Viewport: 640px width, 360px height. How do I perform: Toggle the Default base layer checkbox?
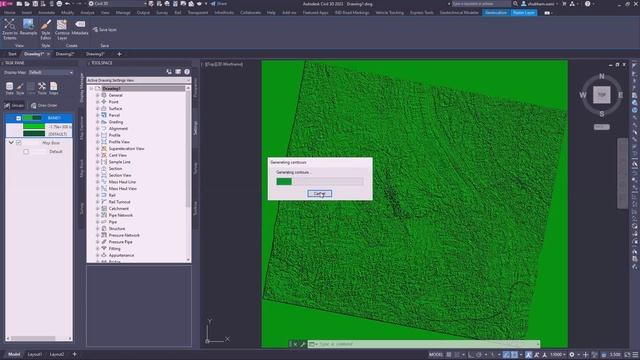[x=26, y=151]
